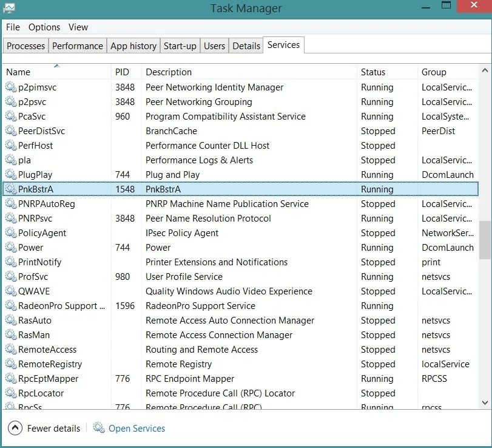Click the service icon for RasAuto
Viewport: 492px width, 448px height.
11,321
